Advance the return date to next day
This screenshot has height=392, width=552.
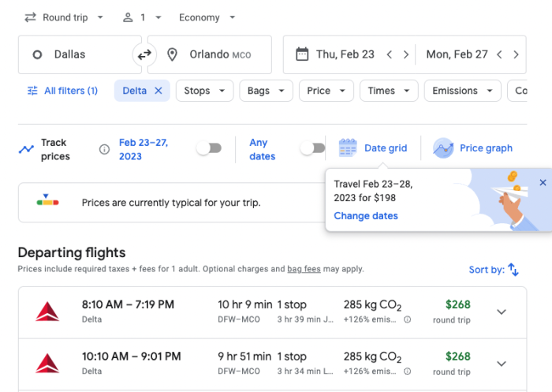tap(516, 54)
